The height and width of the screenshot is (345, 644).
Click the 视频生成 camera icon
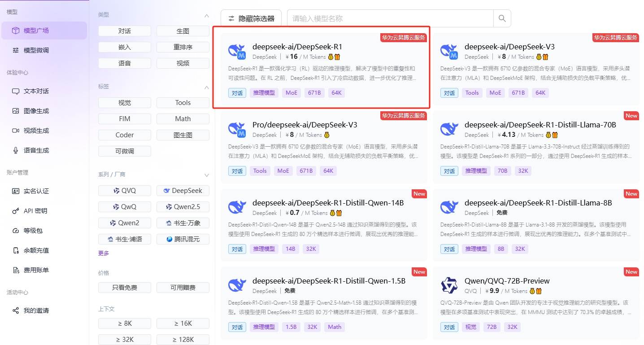click(16, 131)
